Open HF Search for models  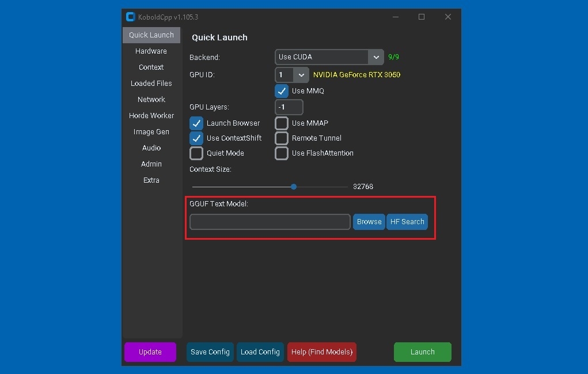tap(407, 222)
